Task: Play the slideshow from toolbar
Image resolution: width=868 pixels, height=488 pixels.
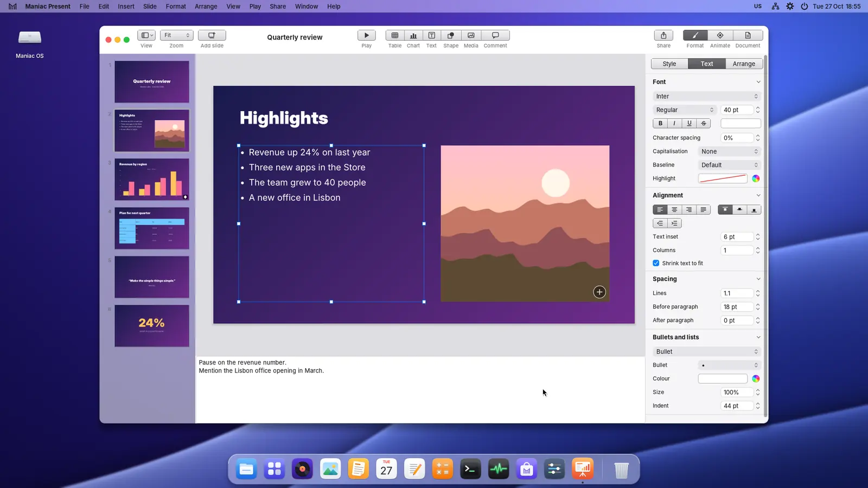Action: tap(366, 35)
